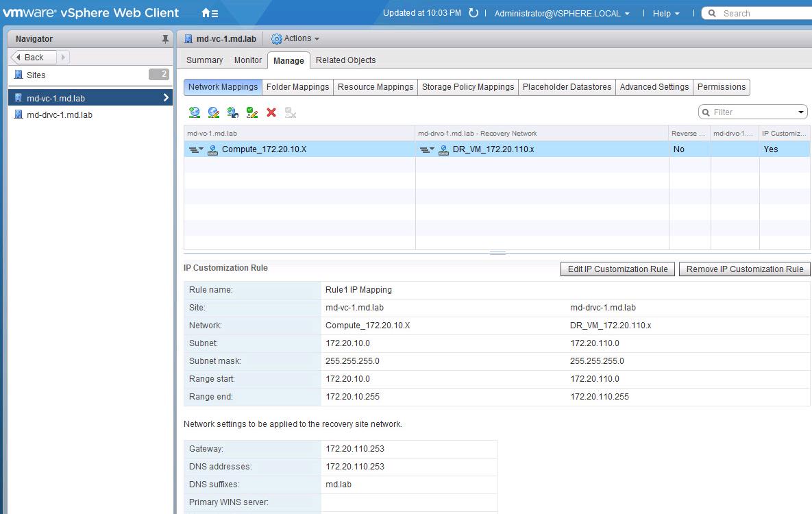This screenshot has width=812, height=514.
Task: Open hierarchy dropdown beside DR_VM_172.20.110.x
Action: [x=427, y=149]
